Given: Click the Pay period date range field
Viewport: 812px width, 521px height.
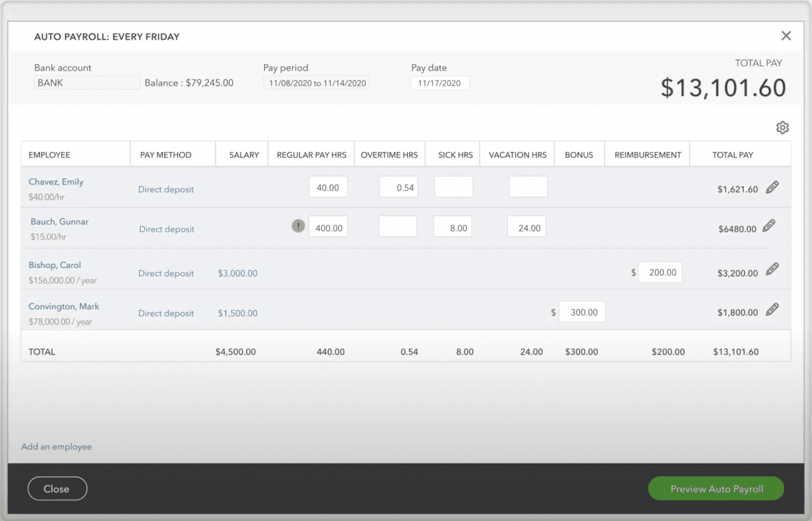Looking at the screenshot, I should [316, 83].
